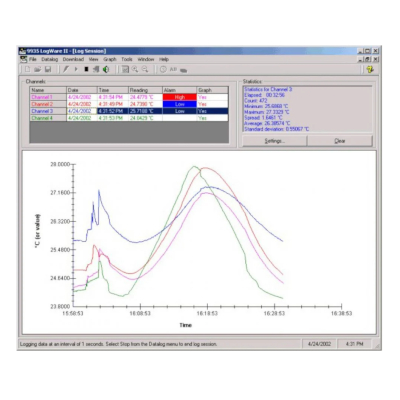Click the Clear statistics button
This screenshot has width=400, height=400.
point(340,141)
